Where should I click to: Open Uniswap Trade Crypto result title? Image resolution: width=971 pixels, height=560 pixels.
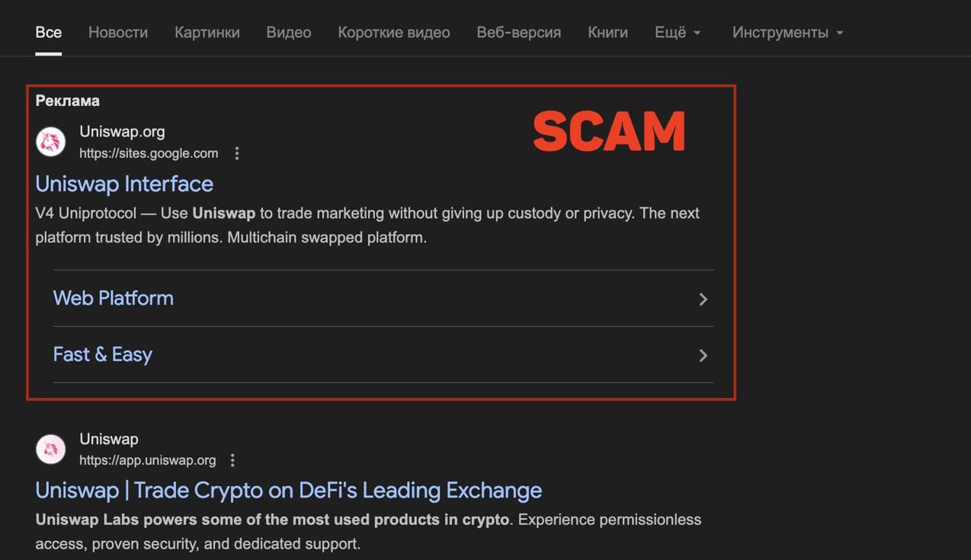[288, 490]
